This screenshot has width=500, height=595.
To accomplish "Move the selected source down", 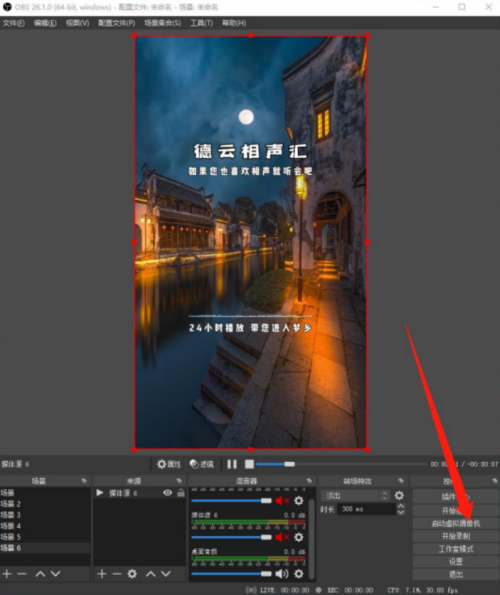I will click(166, 573).
